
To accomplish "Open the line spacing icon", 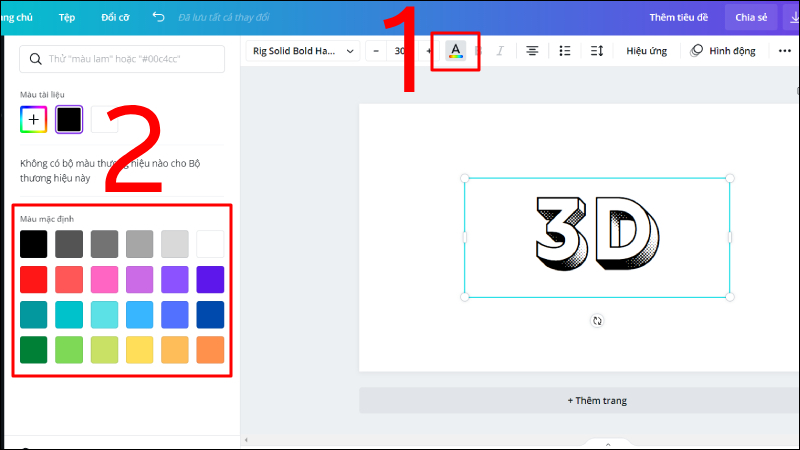I will (x=597, y=51).
